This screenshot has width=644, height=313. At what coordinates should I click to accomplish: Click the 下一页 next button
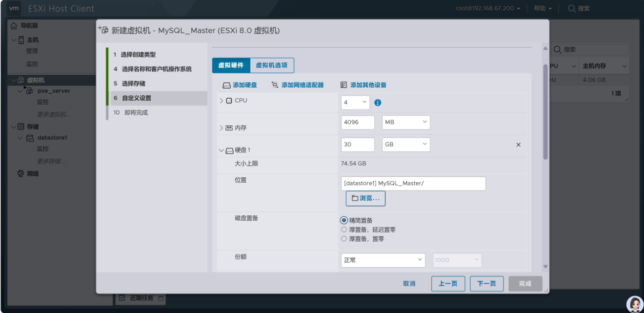487,284
